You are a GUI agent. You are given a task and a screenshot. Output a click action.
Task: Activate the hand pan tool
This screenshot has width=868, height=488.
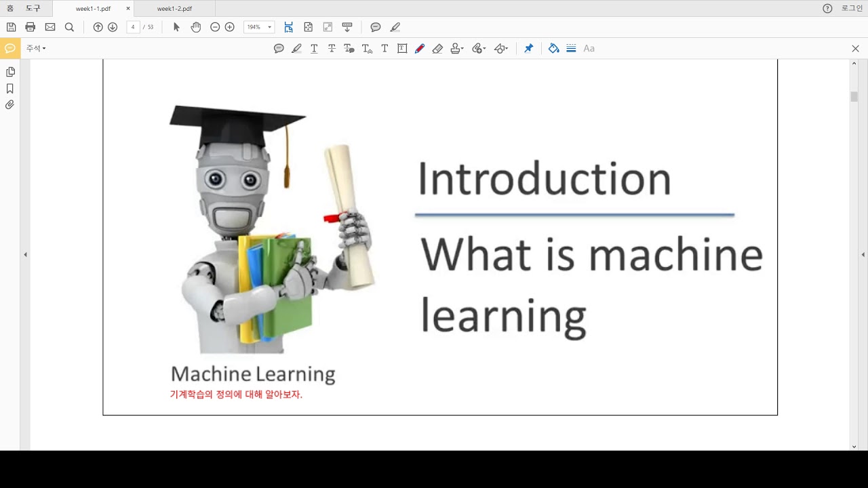196,27
